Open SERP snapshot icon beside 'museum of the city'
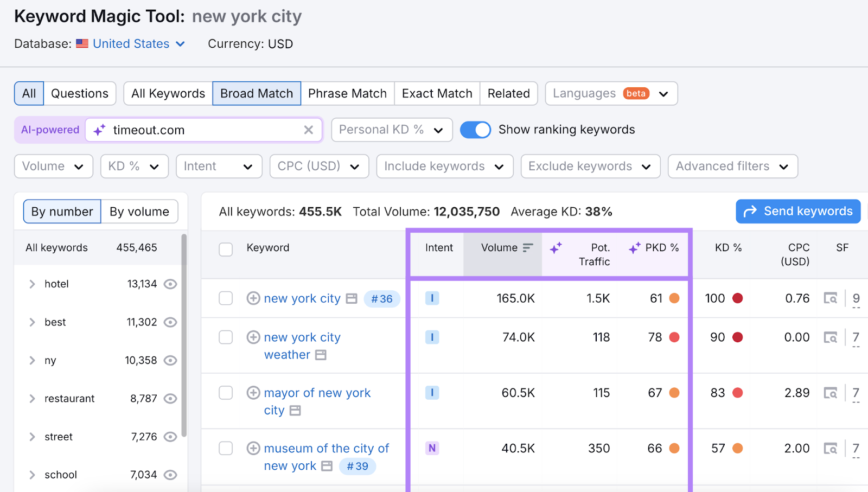This screenshot has height=492, width=868. click(x=327, y=467)
